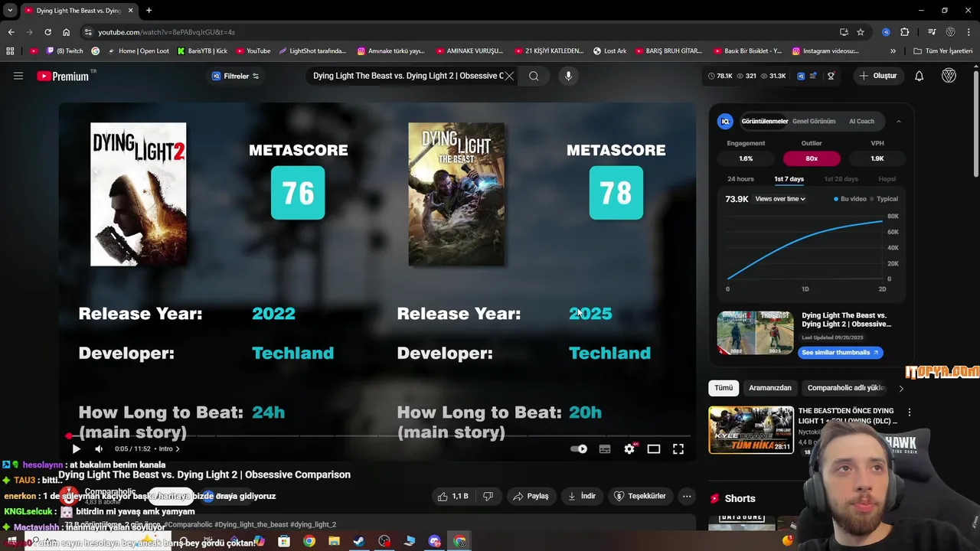The width and height of the screenshot is (980, 551).
Task: Collapse the vidIQ panel chevron
Action: [x=899, y=121]
